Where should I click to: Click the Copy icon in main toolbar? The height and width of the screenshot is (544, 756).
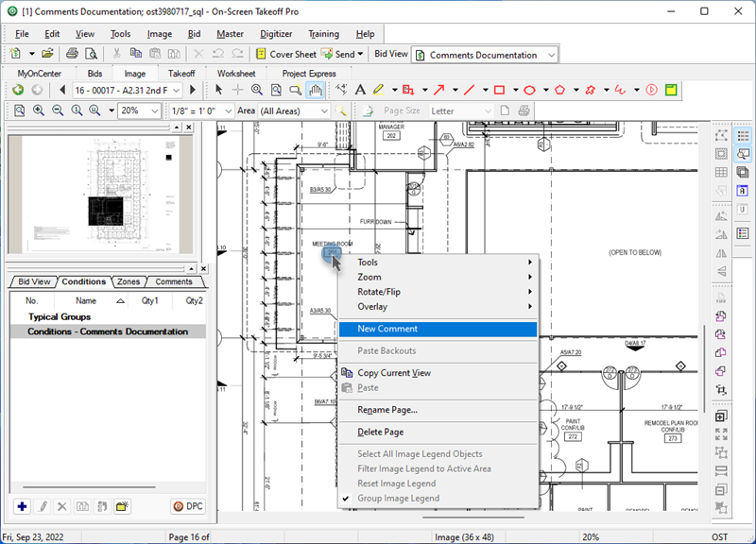pos(136,54)
